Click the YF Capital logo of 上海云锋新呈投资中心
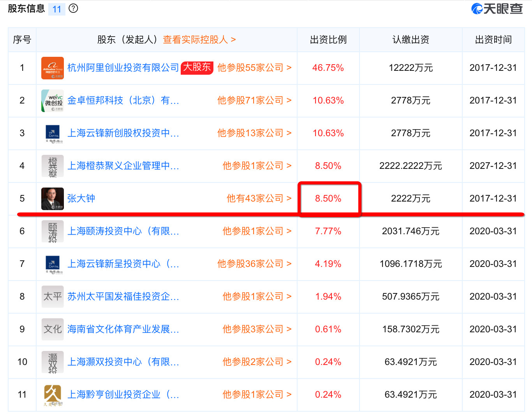 (x=53, y=264)
